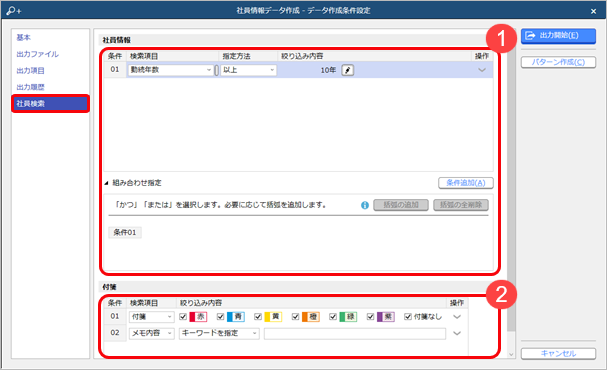Click the search-plus icon in the title bar
This screenshot has width=607, height=370.
14,10
